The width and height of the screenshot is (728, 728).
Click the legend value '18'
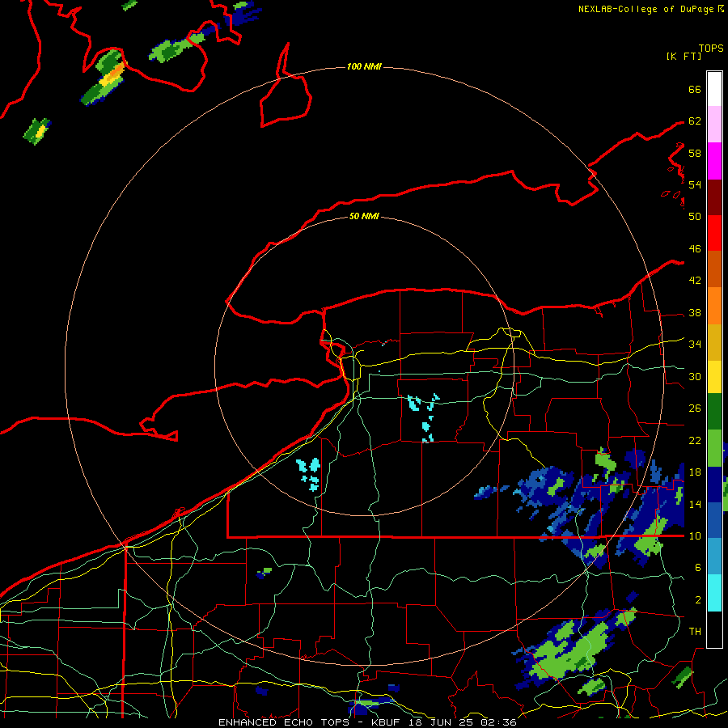(695, 472)
